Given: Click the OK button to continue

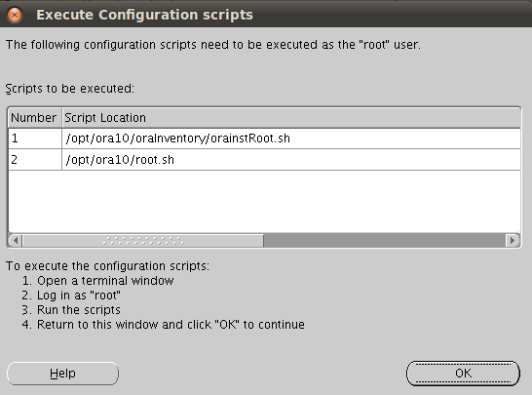Looking at the screenshot, I should coord(463,374).
